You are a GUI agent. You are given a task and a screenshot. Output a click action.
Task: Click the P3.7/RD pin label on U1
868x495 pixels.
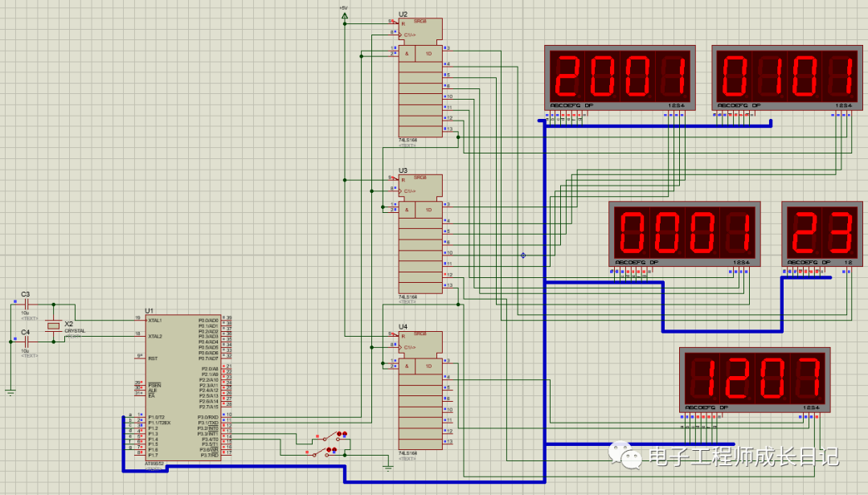pyautogui.click(x=209, y=455)
